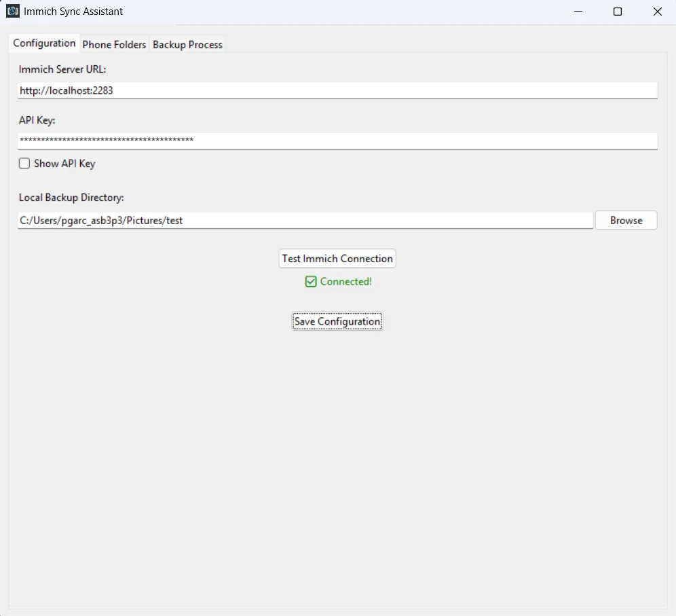Click the green Connected! checkmark icon
Screen dimensions: 676x616
coord(311,282)
